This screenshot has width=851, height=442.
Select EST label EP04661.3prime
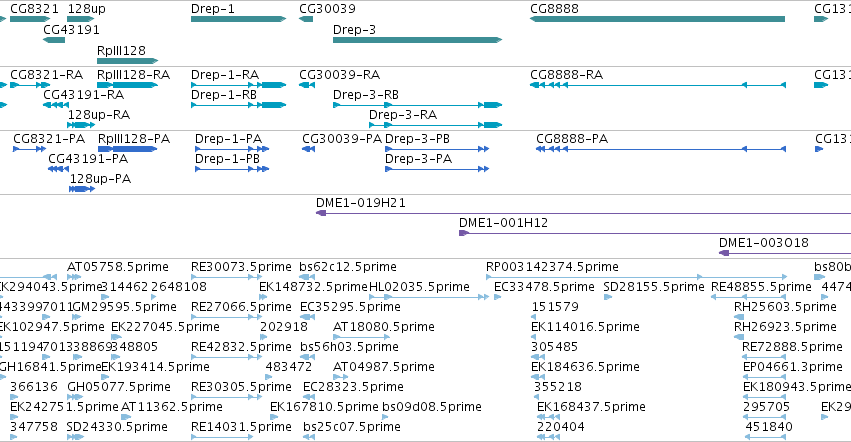point(793,367)
